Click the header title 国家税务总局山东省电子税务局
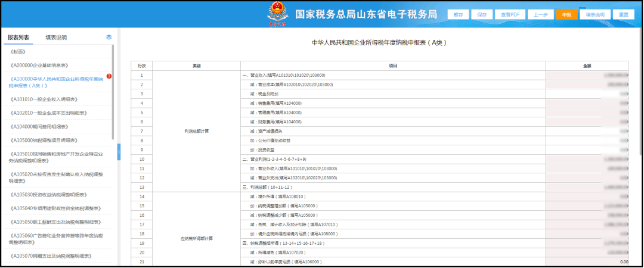Viewport: 644px width, 268px height. 366,14
